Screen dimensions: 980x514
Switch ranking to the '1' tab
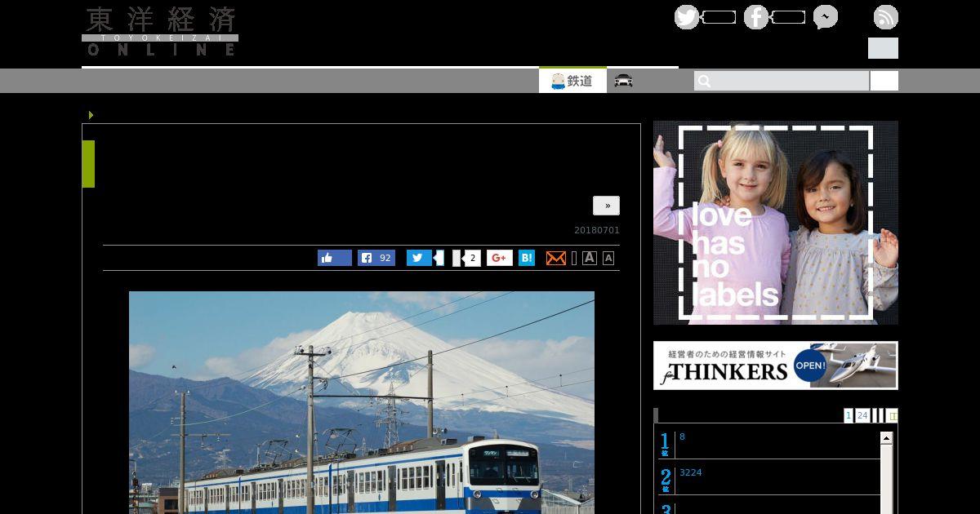849,415
